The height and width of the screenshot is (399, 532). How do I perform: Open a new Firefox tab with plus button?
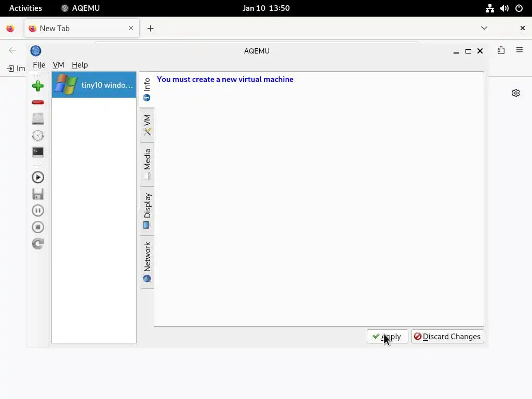(150, 28)
